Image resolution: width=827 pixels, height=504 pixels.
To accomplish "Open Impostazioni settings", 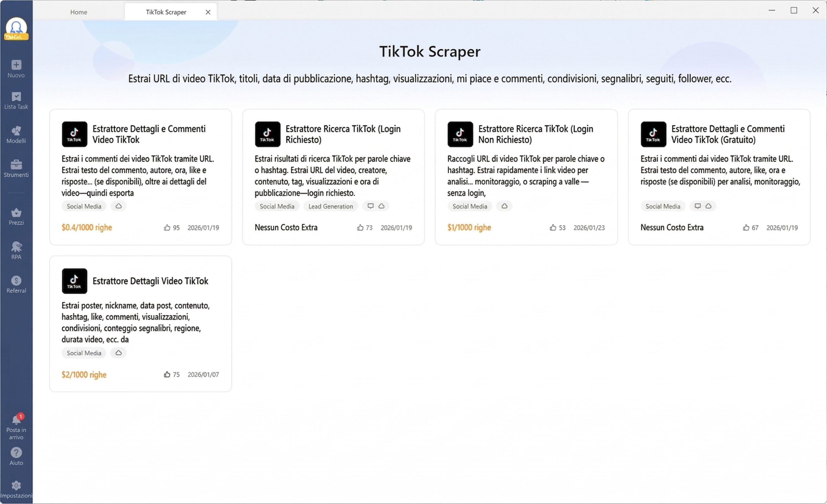I will pos(16,489).
